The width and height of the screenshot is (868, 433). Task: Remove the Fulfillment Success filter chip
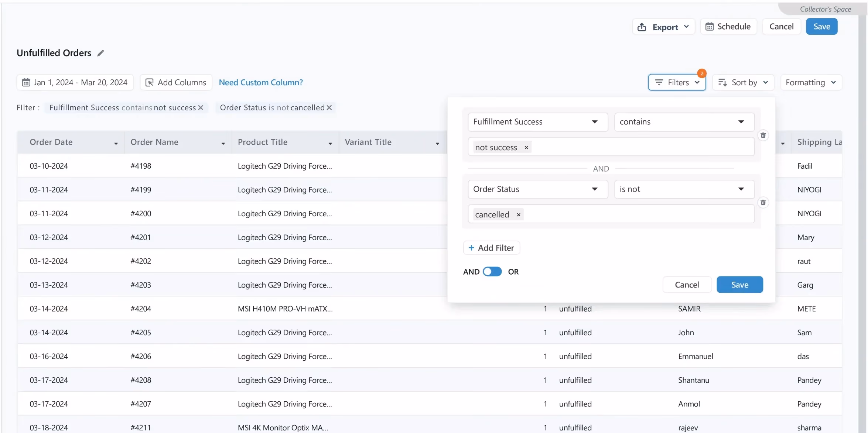[x=201, y=107]
